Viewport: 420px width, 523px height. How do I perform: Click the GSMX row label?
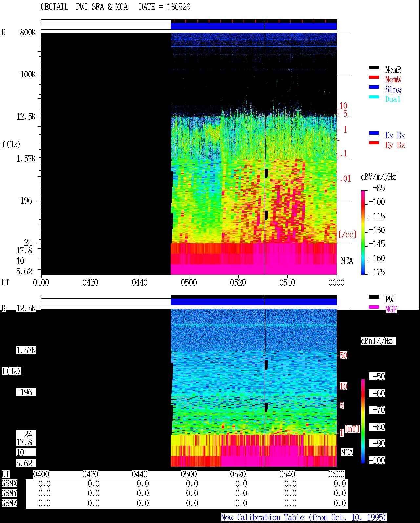tap(10, 483)
